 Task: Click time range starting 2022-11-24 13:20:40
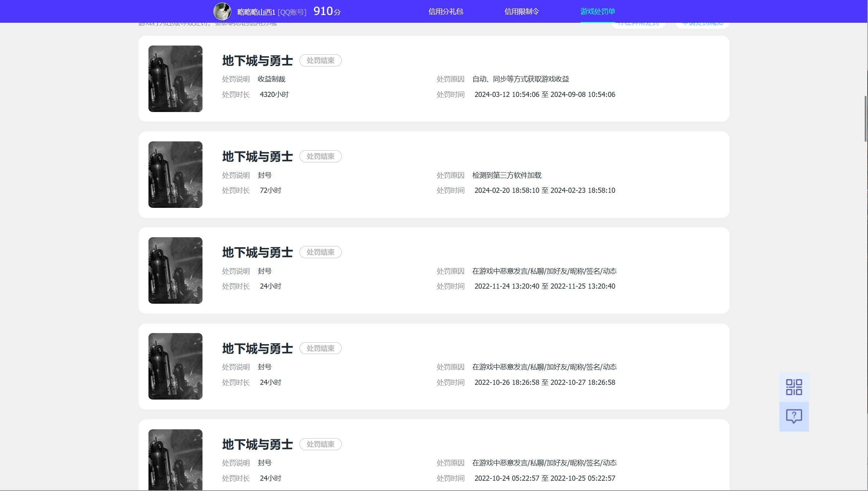coord(545,286)
